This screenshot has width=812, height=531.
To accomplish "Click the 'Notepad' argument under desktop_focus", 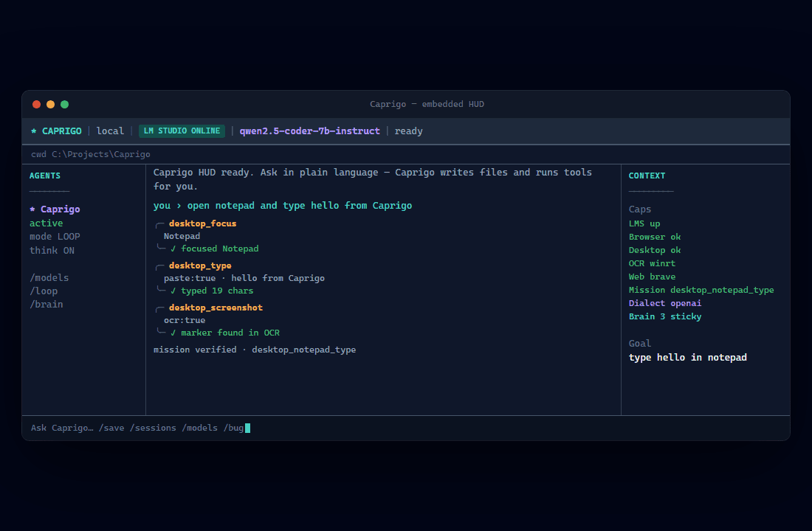I will (x=182, y=237).
